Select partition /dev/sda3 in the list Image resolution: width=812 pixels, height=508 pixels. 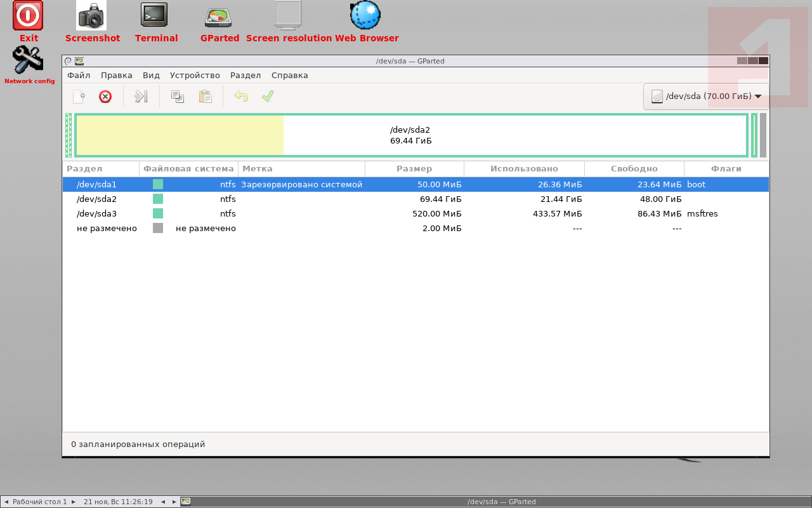point(96,213)
